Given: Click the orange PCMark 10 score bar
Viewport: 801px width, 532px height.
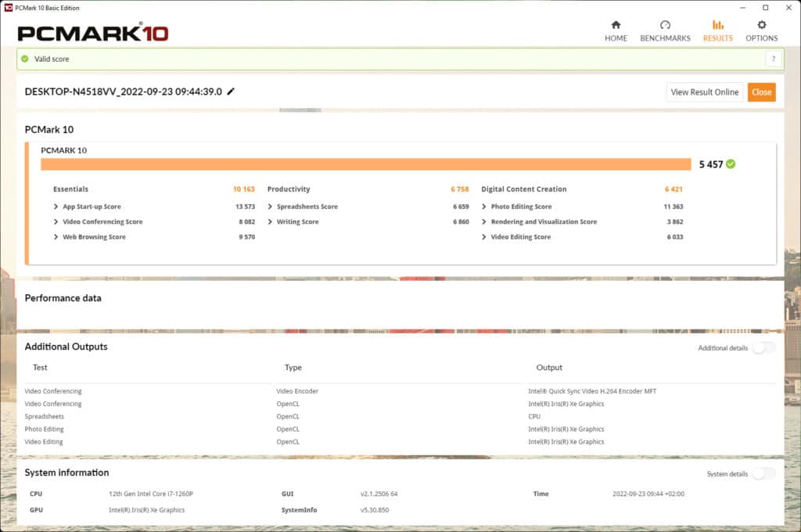Looking at the screenshot, I should [366, 164].
